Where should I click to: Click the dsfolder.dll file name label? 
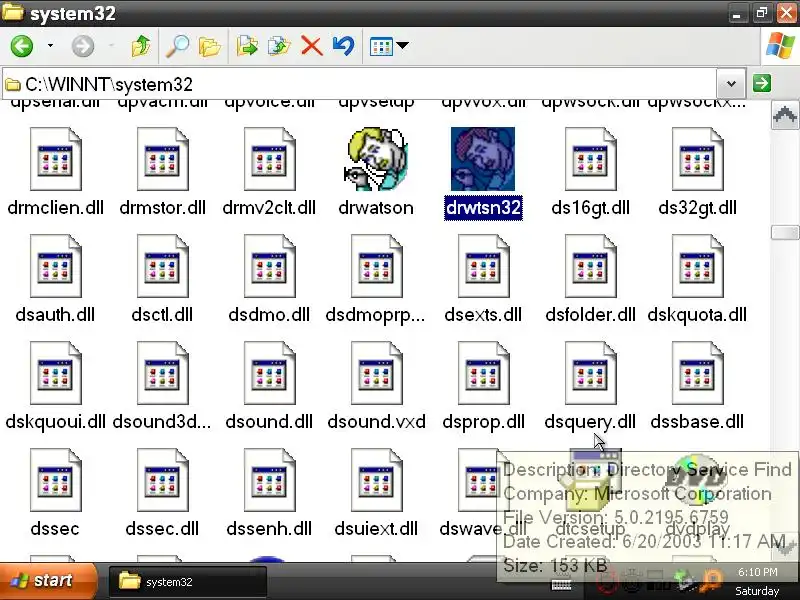pos(590,315)
